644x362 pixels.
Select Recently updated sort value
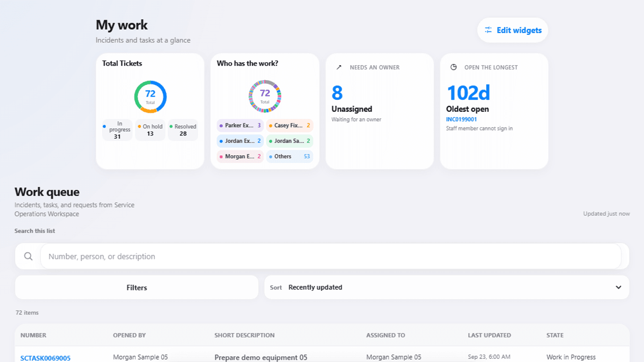click(x=315, y=287)
